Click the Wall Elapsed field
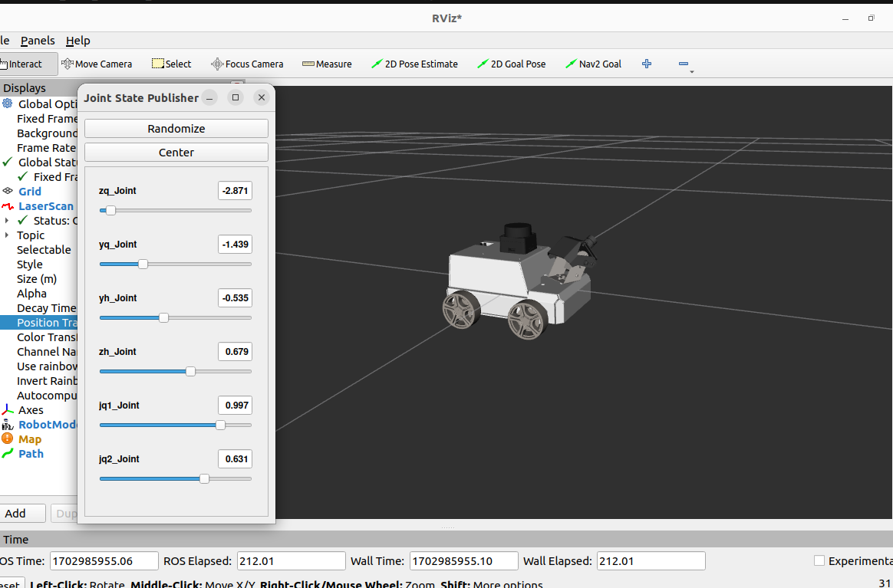Viewport: 893px width, 588px height. [651, 560]
